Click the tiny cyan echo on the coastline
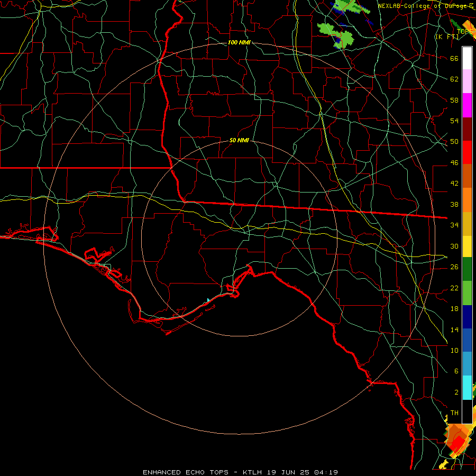This screenshot has width=476, height=476. click(x=208, y=300)
